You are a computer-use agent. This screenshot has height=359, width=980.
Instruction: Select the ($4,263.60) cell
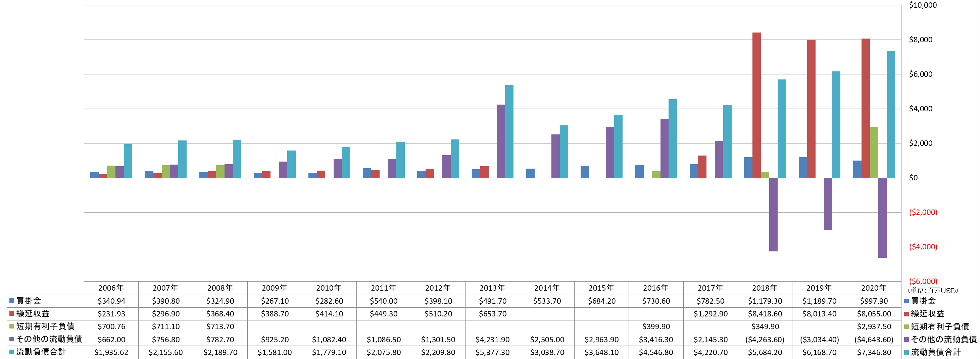click(x=765, y=339)
